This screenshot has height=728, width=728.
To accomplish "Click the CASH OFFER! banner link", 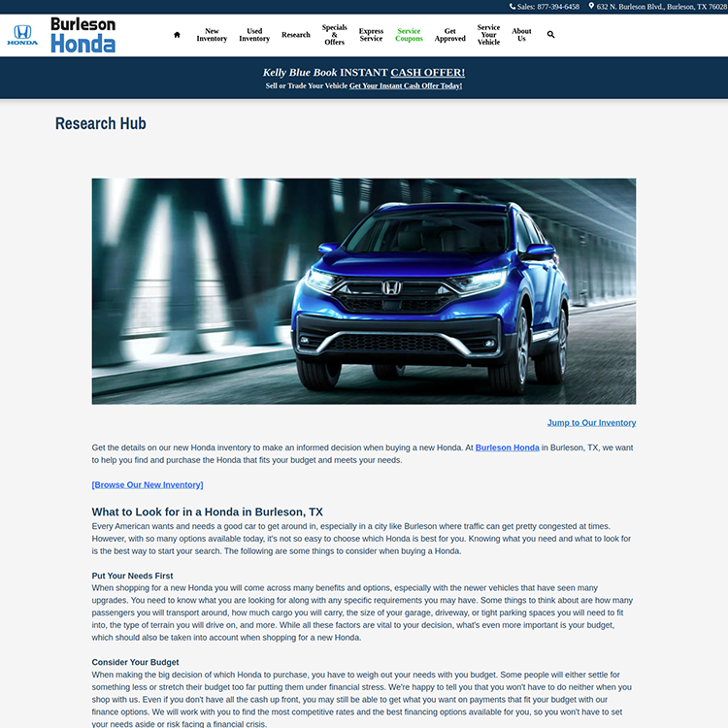I will 428,73.
